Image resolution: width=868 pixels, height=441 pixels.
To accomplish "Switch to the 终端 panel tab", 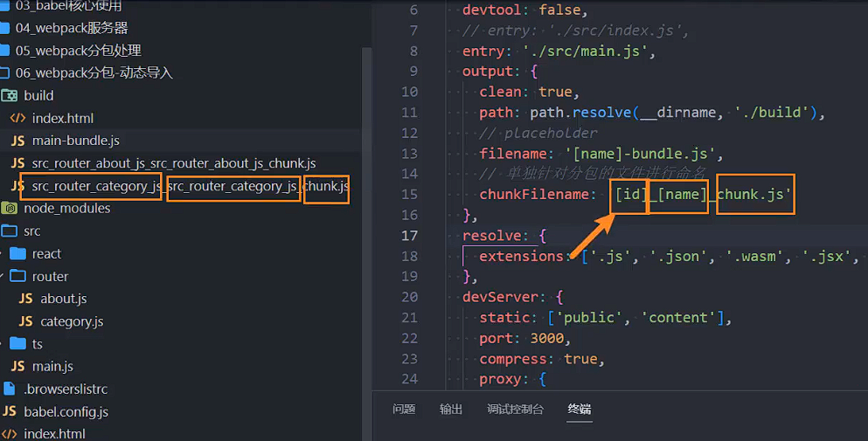I will pyautogui.click(x=579, y=409).
